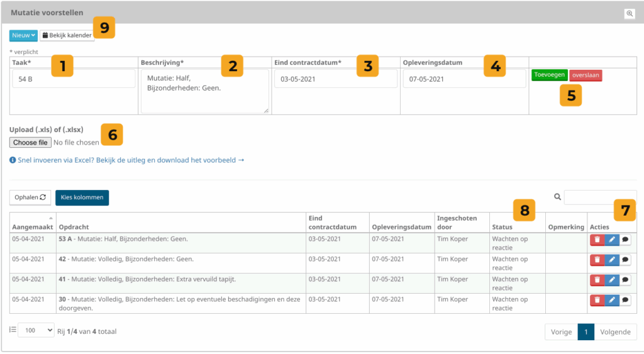The width and height of the screenshot is (644, 354).
Task: Open comment for mutation 41
Action: [x=625, y=280]
